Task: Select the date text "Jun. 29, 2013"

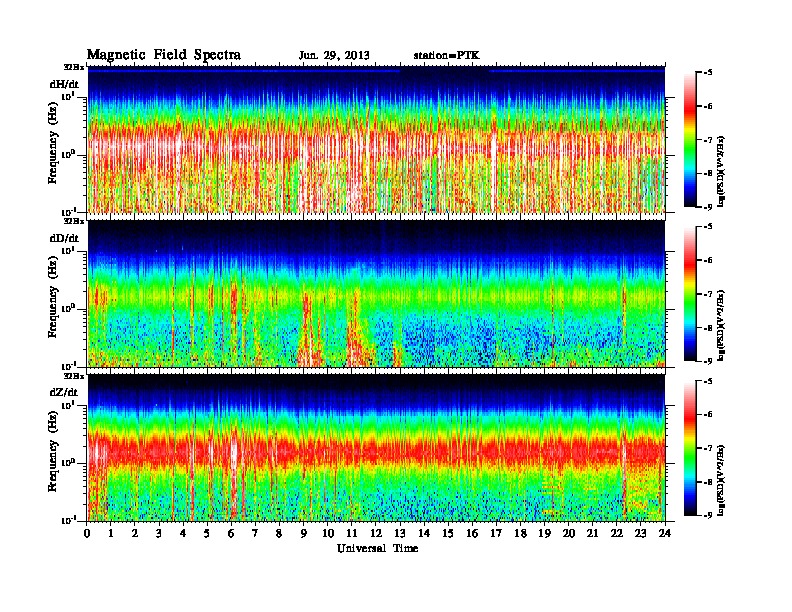Action: pyautogui.click(x=334, y=56)
